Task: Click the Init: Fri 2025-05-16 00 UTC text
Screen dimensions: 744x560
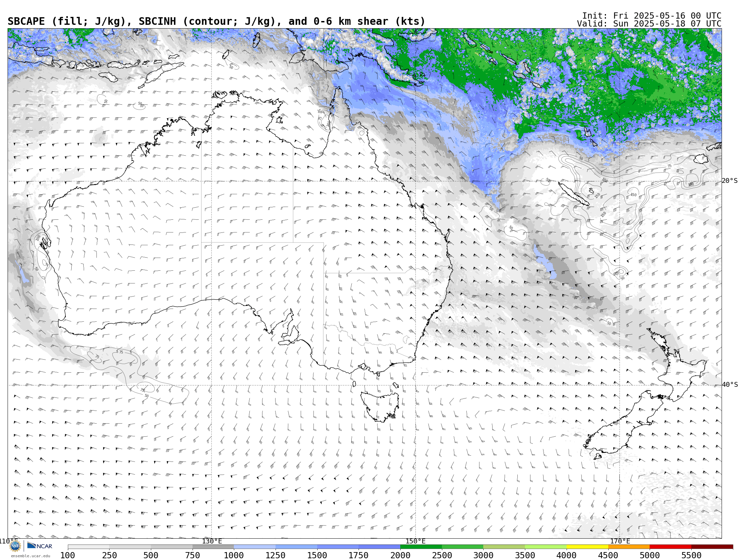Action: [652, 16]
